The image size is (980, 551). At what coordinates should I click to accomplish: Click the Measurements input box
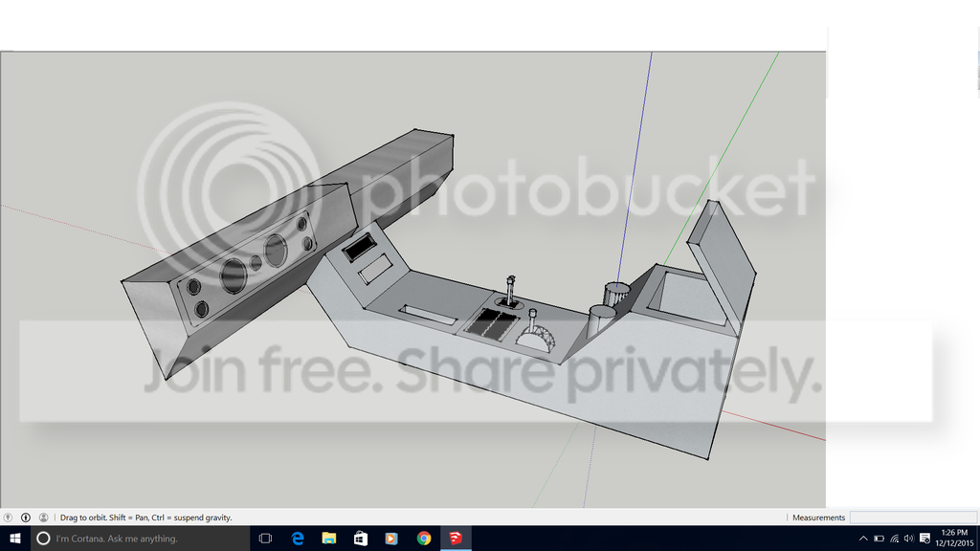(x=912, y=518)
